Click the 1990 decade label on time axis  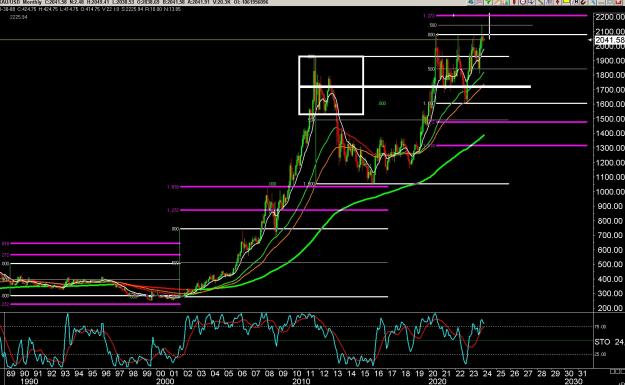pyautogui.click(x=29, y=381)
